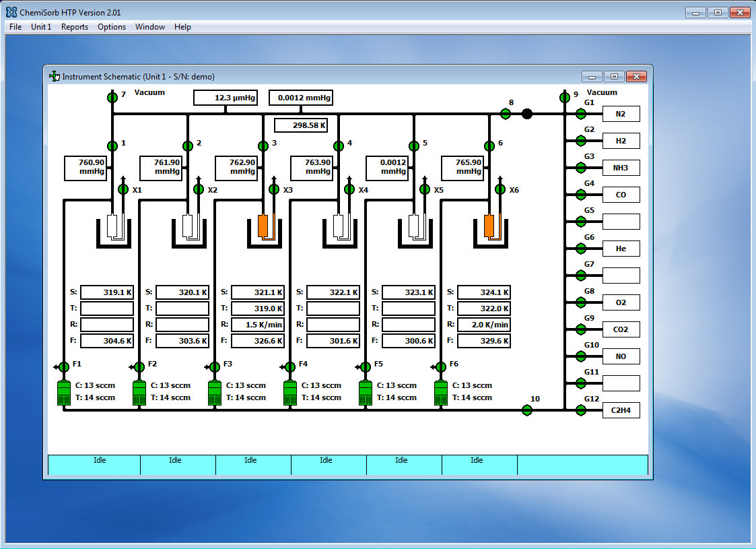756x549 pixels.
Task: Toggle gas inlet valve G2 for H2
Action: point(580,141)
